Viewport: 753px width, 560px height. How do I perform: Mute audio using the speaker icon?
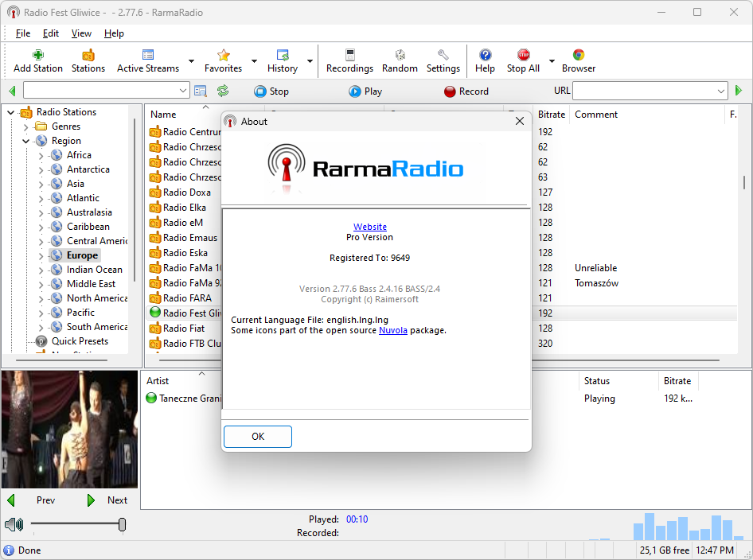pyautogui.click(x=14, y=524)
